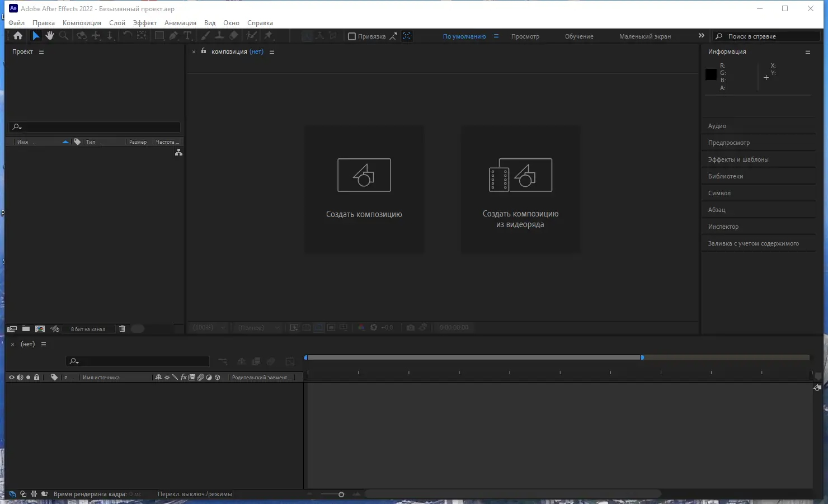Image resolution: width=828 pixels, height=504 pixels.
Task: Click Создать композицию button
Action: [364, 189]
